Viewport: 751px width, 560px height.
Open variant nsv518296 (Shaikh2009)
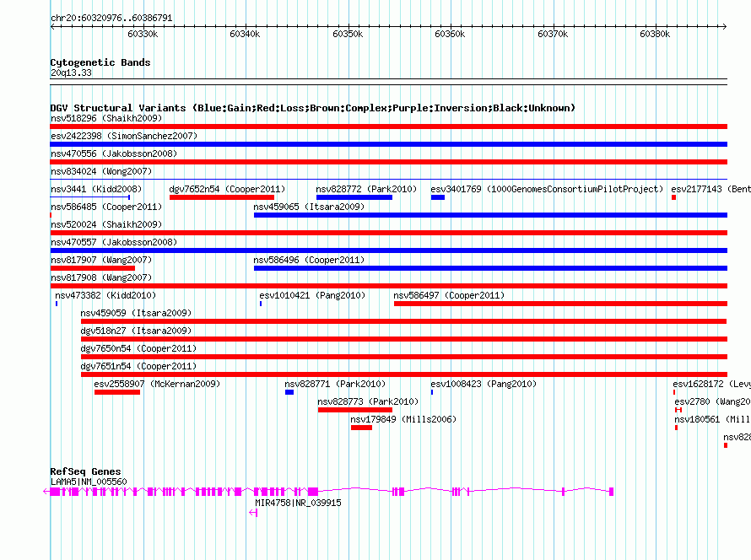click(x=106, y=118)
